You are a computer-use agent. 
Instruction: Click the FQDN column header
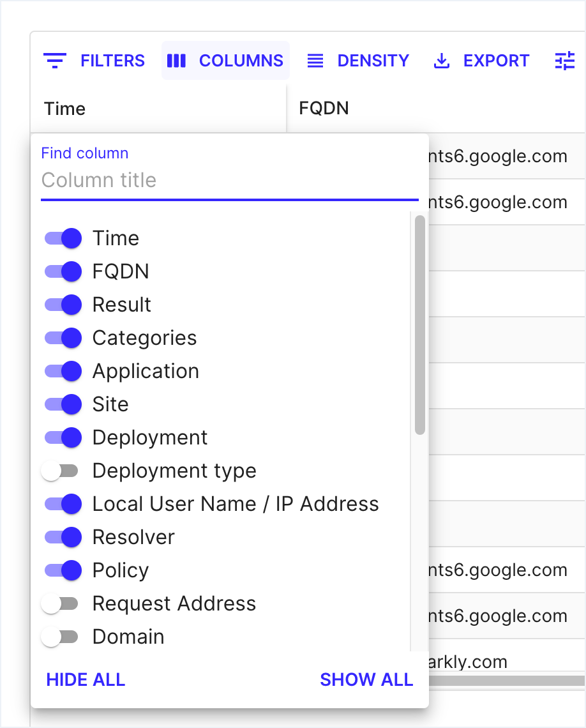click(323, 108)
